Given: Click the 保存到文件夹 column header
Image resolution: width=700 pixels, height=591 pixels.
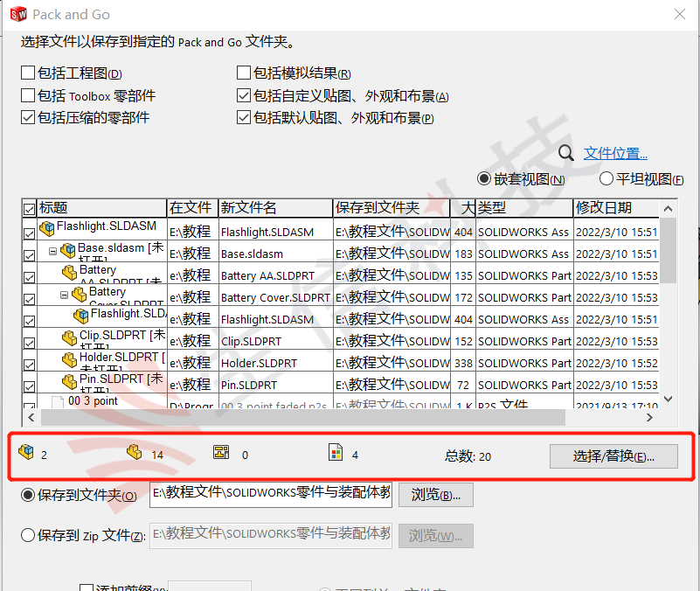Looking at the screenshot, I should coord(392,208).
